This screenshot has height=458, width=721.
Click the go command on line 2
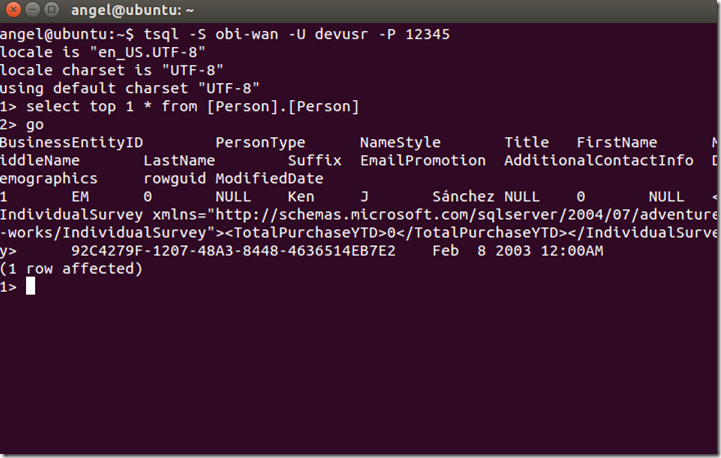coord(35,124)
